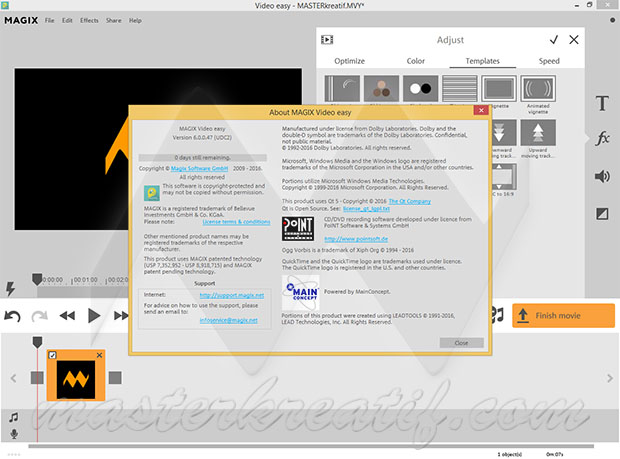This screenshot has height=459, width=620.
Task: Open the License terms & conditions link
Action: click(236, 222)
